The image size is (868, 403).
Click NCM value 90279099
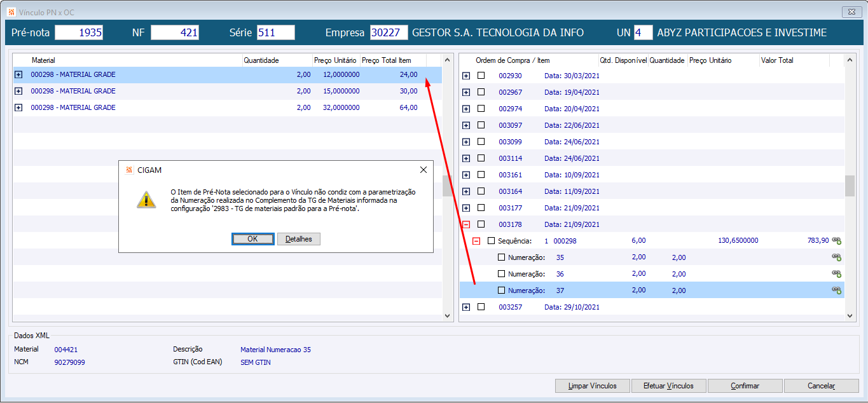click(70, 362)
